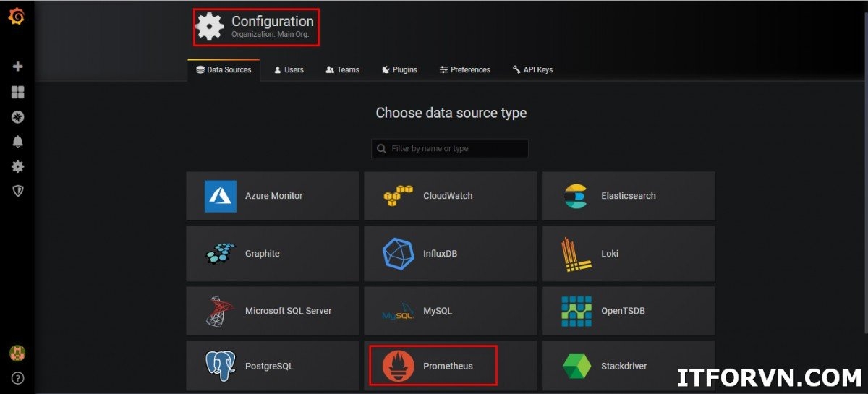
Task: Click the Grafana logo in the sidebar
Action: pyautogui.click(x=16, y=16)
